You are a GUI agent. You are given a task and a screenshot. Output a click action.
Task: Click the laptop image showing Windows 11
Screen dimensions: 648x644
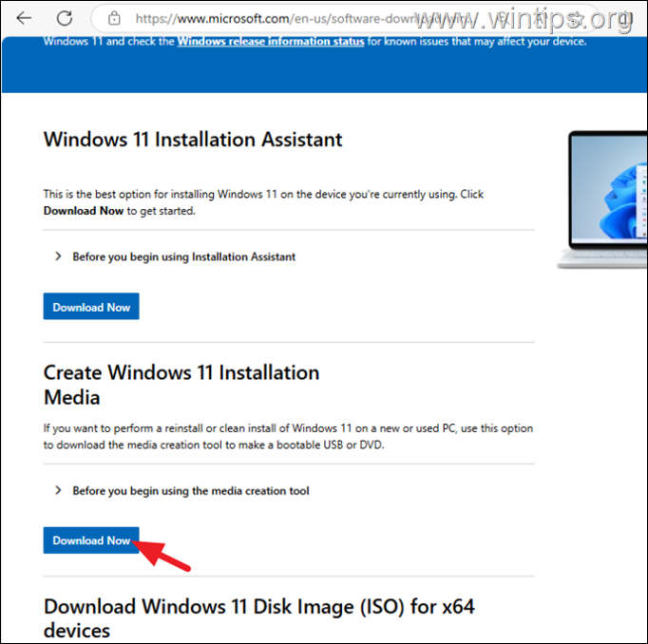coord(604,199)
